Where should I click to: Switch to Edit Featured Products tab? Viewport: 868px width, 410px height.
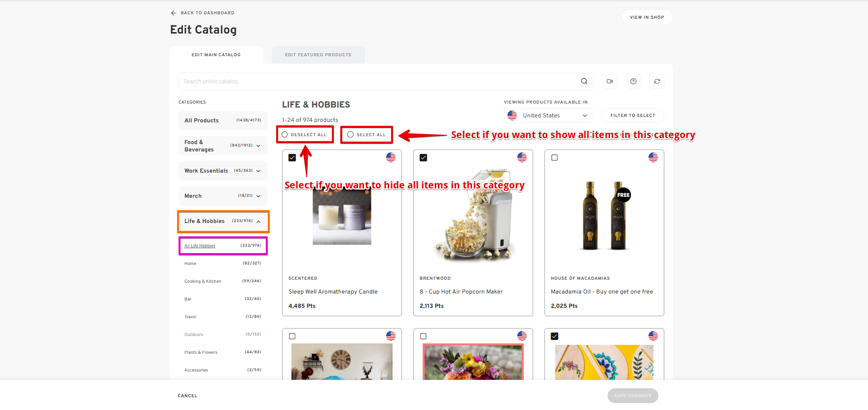(318, 55)
